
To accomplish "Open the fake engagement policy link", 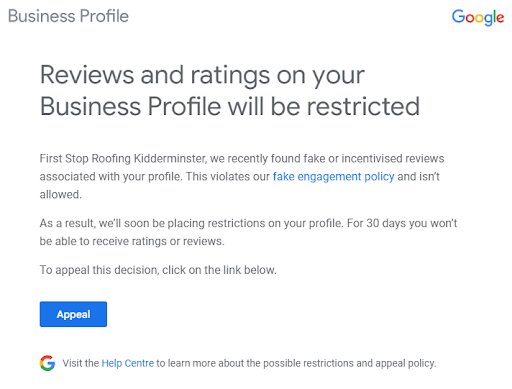I will 333,176.
